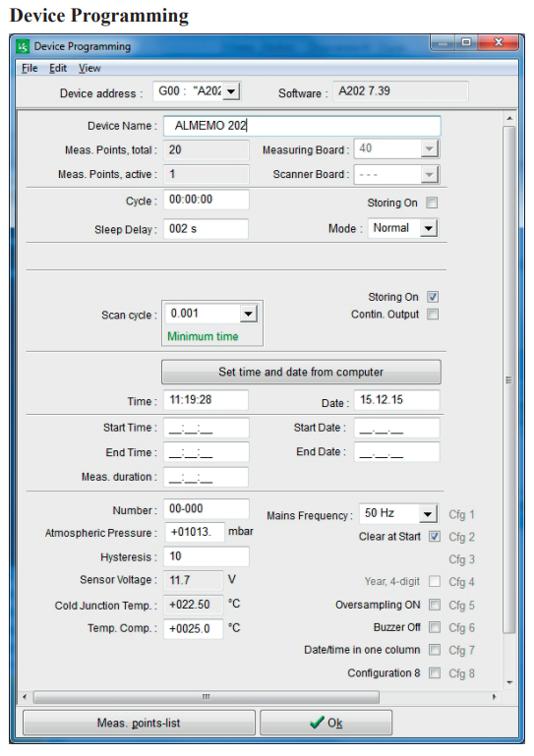Click the Date field showing 15.12.15

(396, 400)
